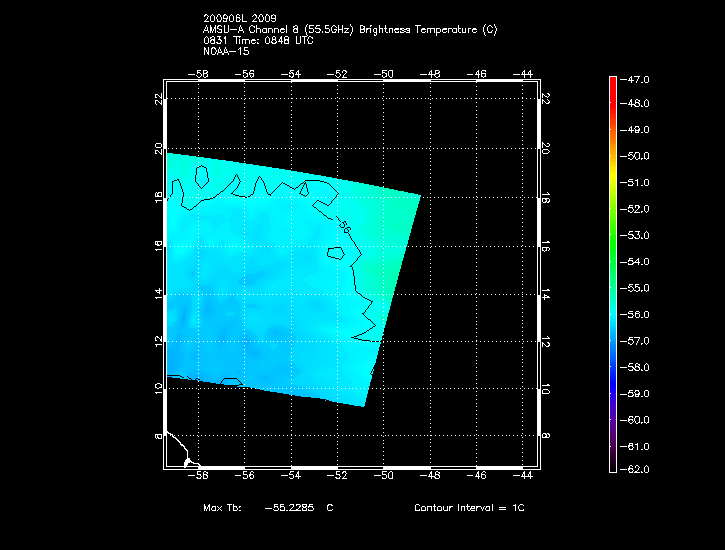Click the red top end of the color bar
The width and height of the screenshot is (725, 550).
click(x=613, y=81)
